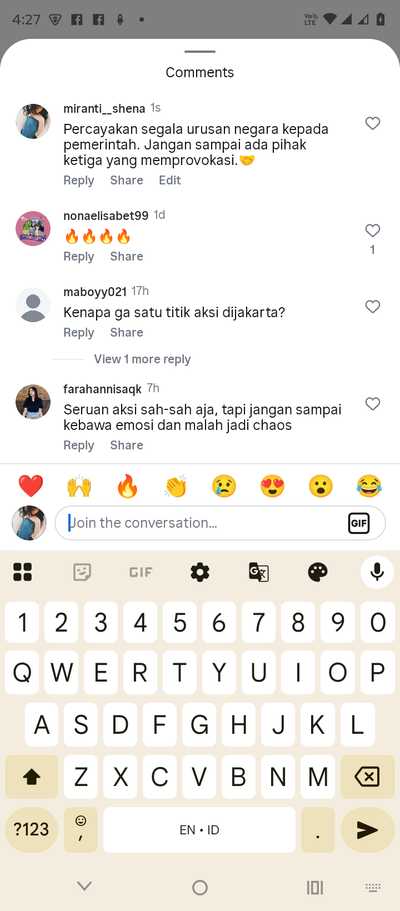Image resolution: width=400 pixels, height=911 pixels.
Task: Focus the Join the conversation field
Action: [x=220, y=523]
